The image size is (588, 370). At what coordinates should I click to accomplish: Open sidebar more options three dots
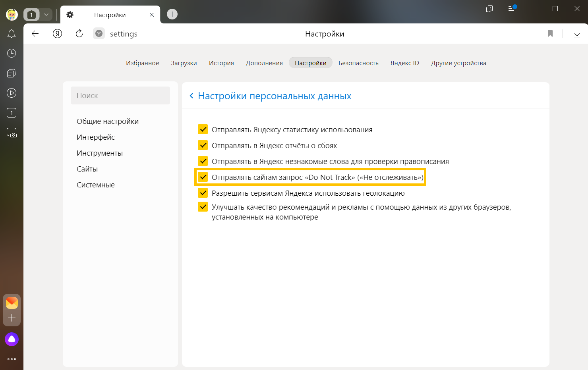coord(12,359)
